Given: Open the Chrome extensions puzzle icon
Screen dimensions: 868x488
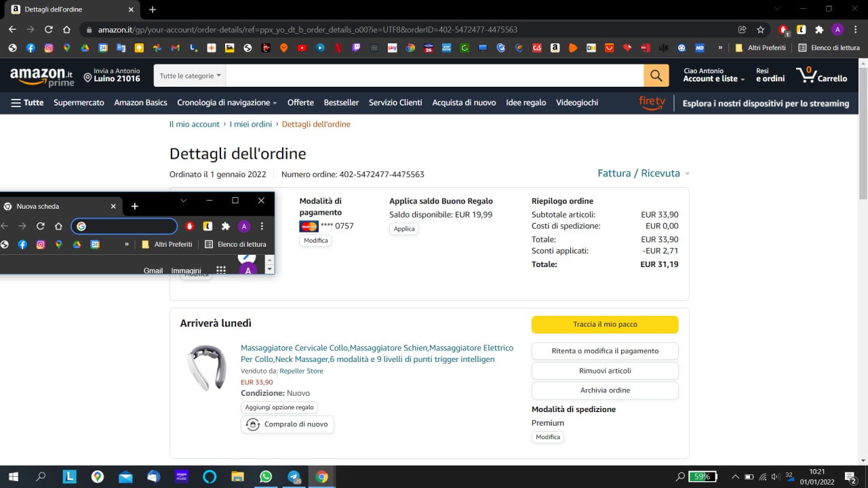Looking at the screenshot, I should tap(819, 30).
